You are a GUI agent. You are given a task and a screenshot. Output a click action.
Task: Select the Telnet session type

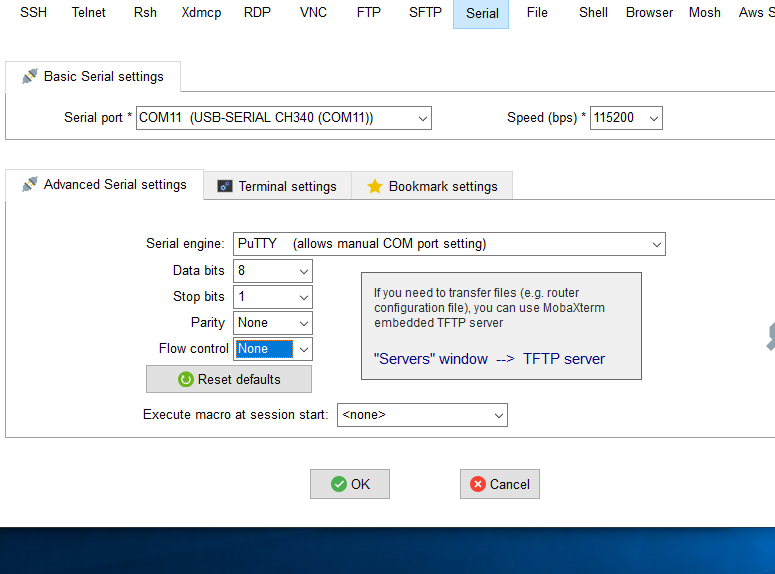[x=89, y=13]
